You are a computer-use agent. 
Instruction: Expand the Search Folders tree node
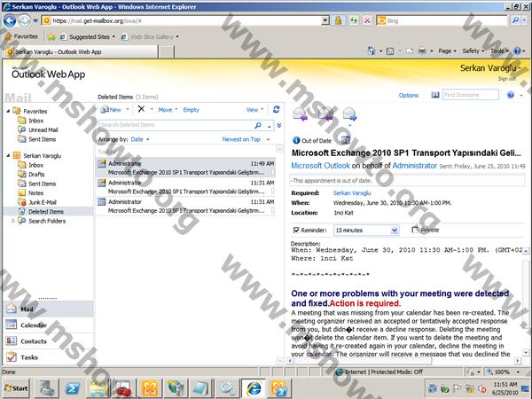(x=13, y=221)
